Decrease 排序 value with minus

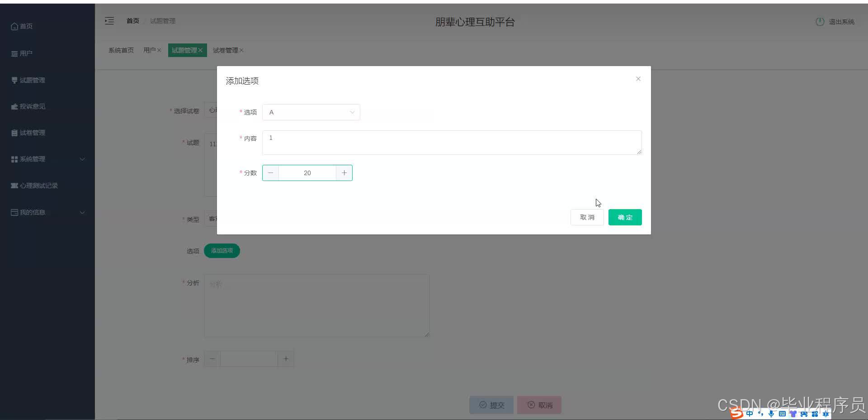coord(212,359)
